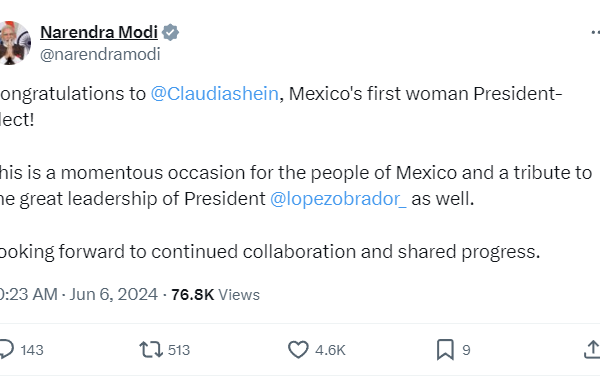
Task: Open the reply speech bubble icon
Action: point(7,350)
